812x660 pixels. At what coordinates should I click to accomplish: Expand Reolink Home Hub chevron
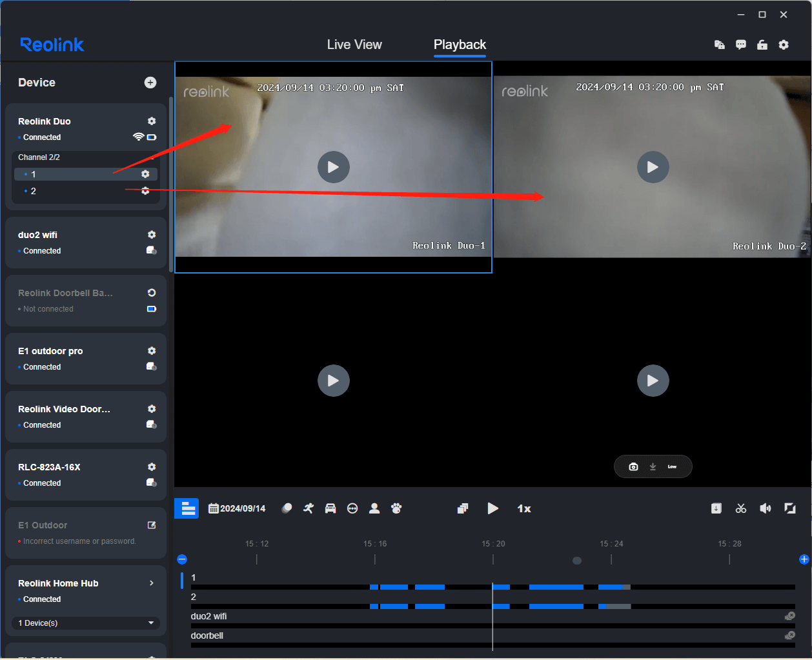[x=152, y=583]
